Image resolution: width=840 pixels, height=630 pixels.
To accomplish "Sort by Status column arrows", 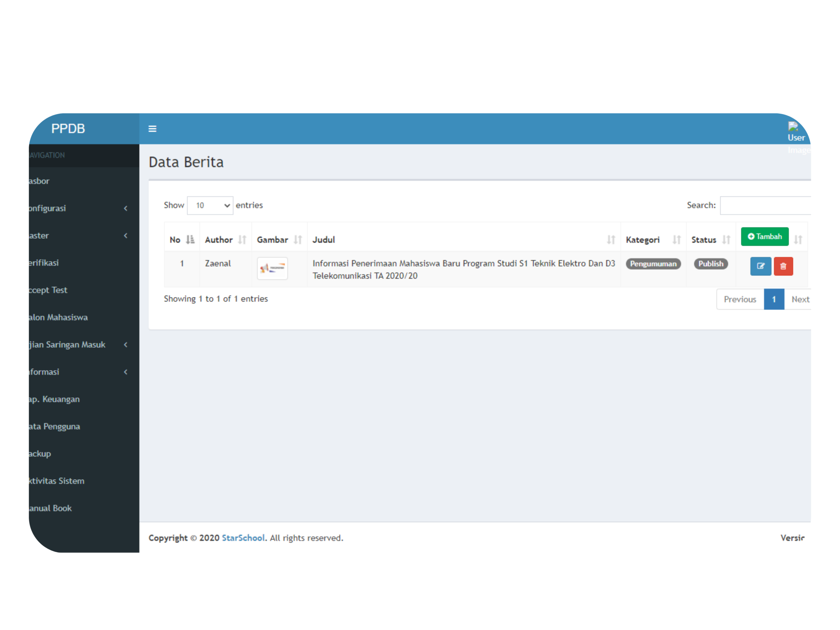I will click(x=726, y=240).
